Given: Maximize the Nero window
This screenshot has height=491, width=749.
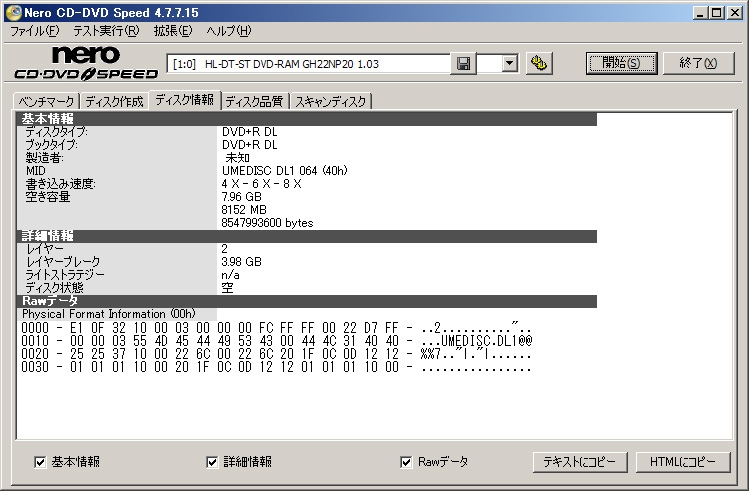Looking at the screenshot, I should pos(717,13).
